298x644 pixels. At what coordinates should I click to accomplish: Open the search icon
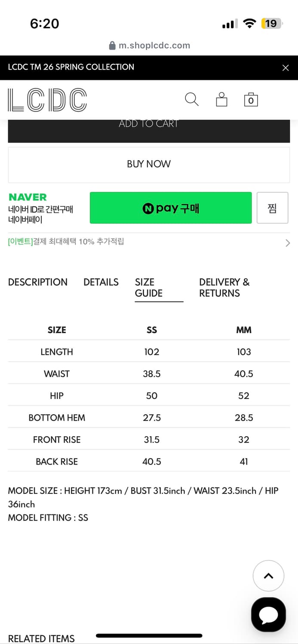click(x=192, y=99)
